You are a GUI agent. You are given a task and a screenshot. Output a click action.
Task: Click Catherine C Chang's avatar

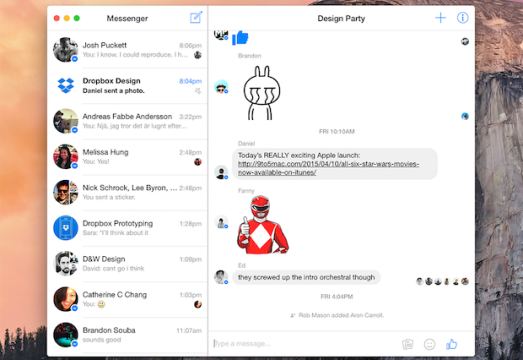[66, 299]
